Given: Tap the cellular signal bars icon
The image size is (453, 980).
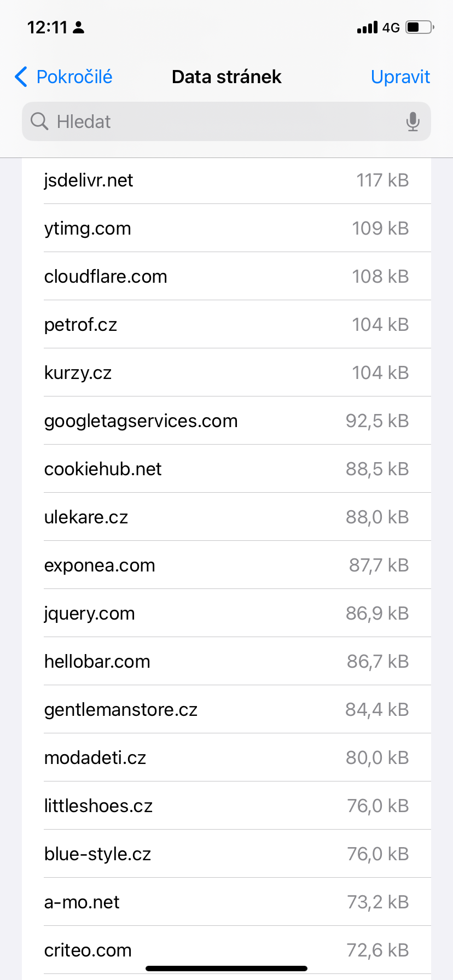Looking at the screenshot, I should pyautogui.click(x=367, y=27).
